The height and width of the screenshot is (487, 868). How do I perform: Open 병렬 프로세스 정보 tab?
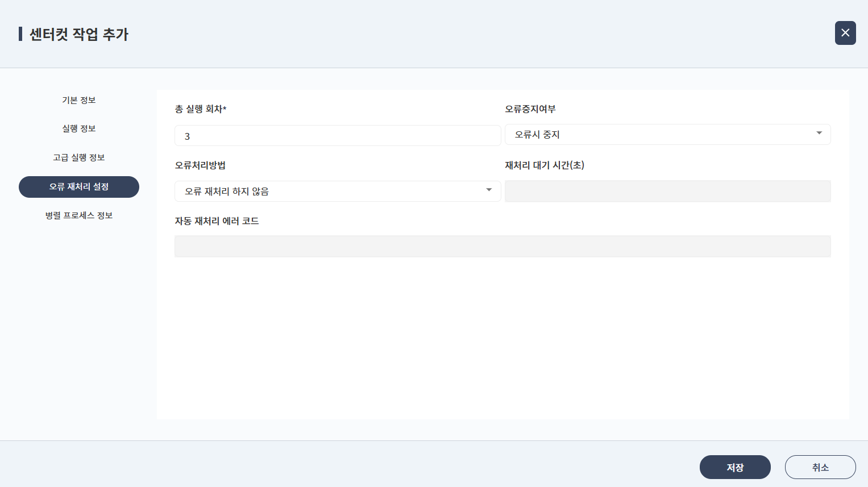(79, 216)
